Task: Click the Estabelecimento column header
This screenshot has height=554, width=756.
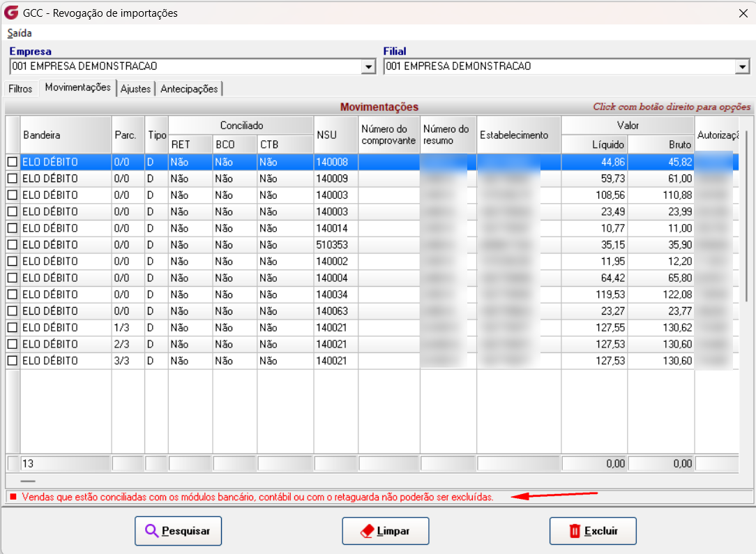Action: pyautogui.click(x=519, y=135)
